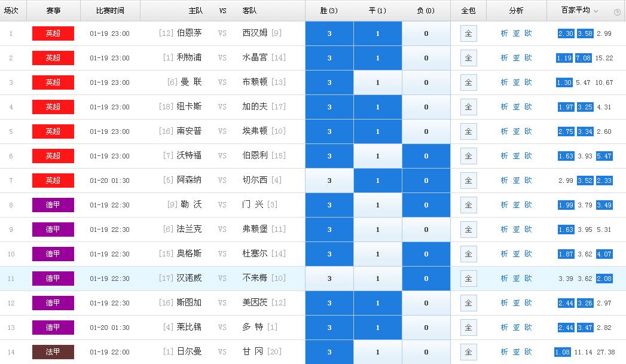Click the 比赛时间 column header
Screen dimensions: 626x364
tap(110, 11)
